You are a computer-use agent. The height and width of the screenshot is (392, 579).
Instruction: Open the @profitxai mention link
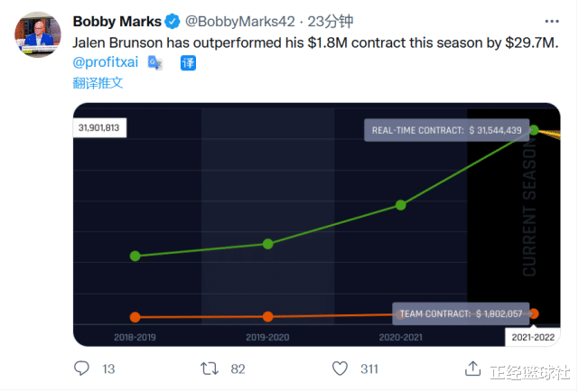(106, 62)
